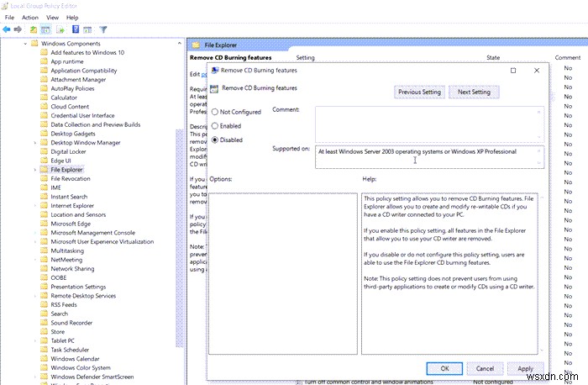Select the Network Sharing tree item
Image resolution: width=588 pixels, height=385 pixels.
tap(72, 269)
